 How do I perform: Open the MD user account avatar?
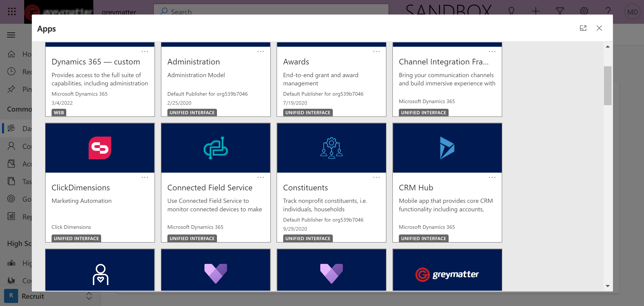pos(632,12)
